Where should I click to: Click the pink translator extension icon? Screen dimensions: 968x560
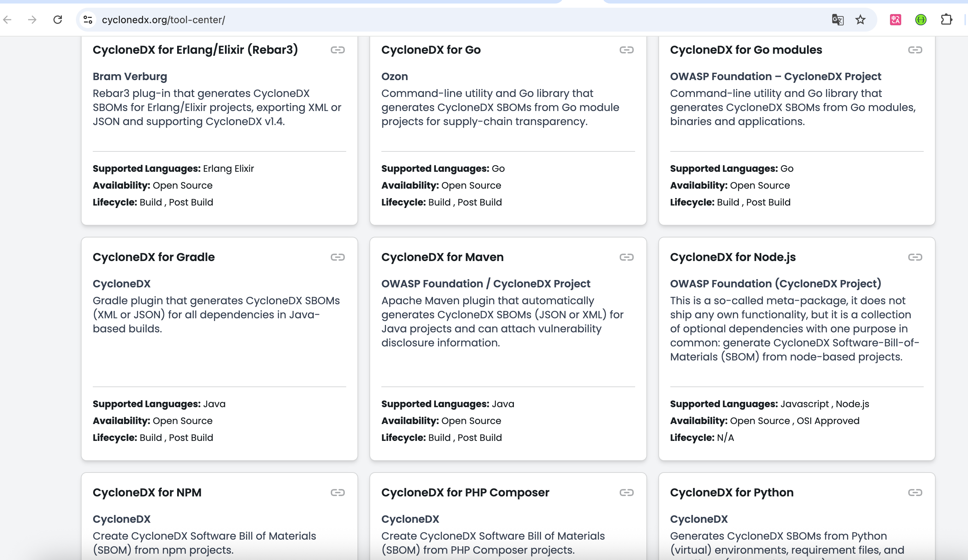point(895,20)
